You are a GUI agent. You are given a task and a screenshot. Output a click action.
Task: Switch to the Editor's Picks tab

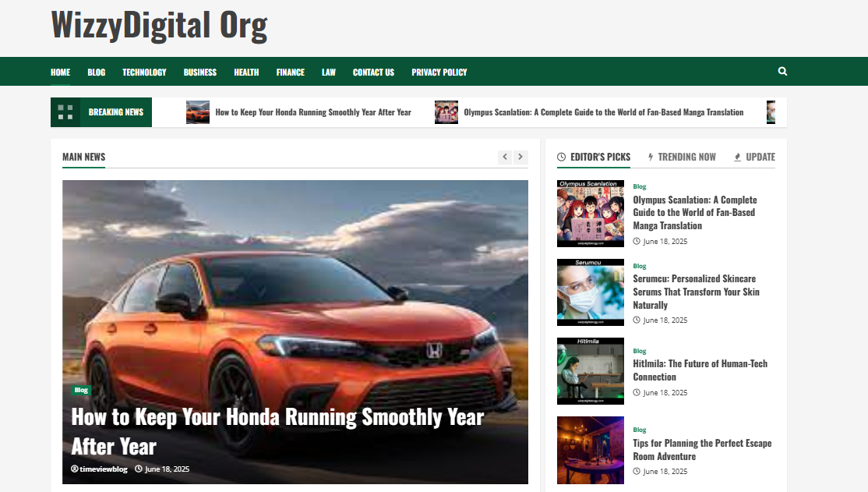click(x=594, y=157)
